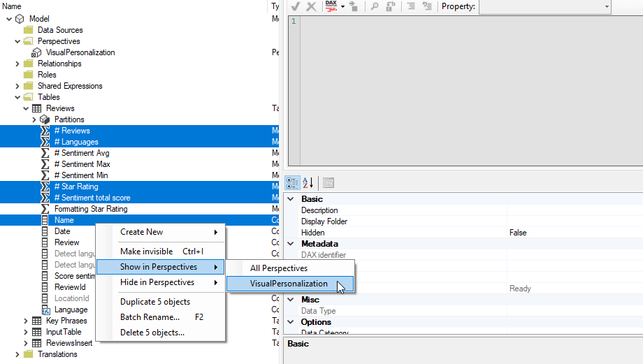The width and height of the screenshot is (643, 364).
Task: Sort properties alphabetically with A-Z icon
Action: click(309, 183)
